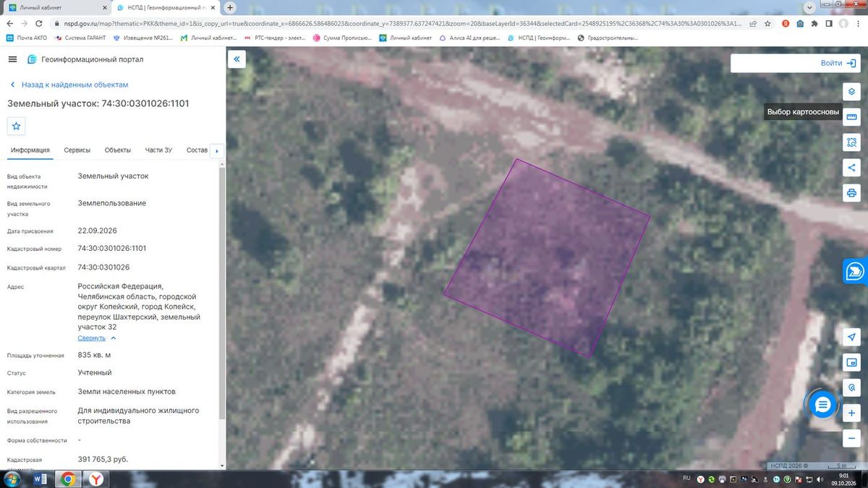Image resolution: width=868 pixels, height=488 pixels.
Task: Open the chat assistant bubble
Action: coord(822,405)
